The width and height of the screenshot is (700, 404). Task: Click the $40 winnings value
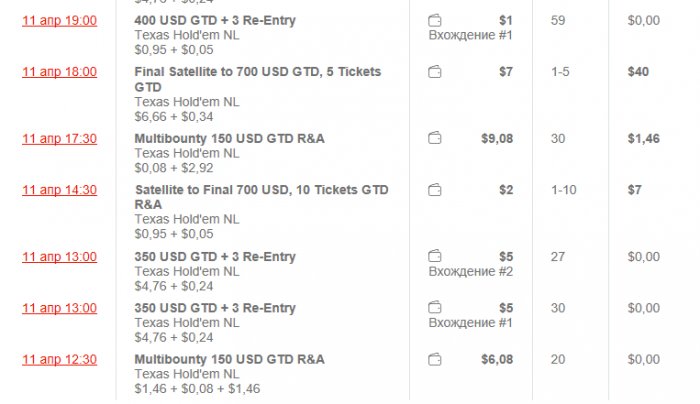tap(637, 72)
